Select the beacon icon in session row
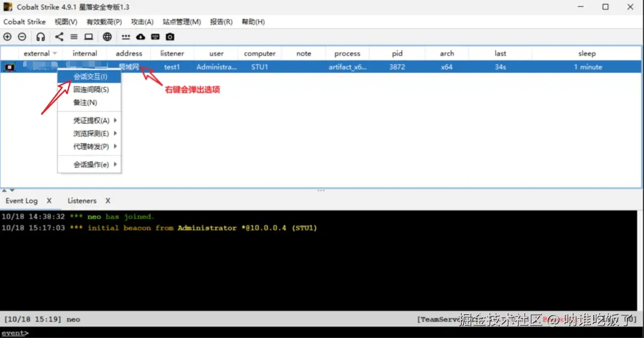 [x=10, y=67]
